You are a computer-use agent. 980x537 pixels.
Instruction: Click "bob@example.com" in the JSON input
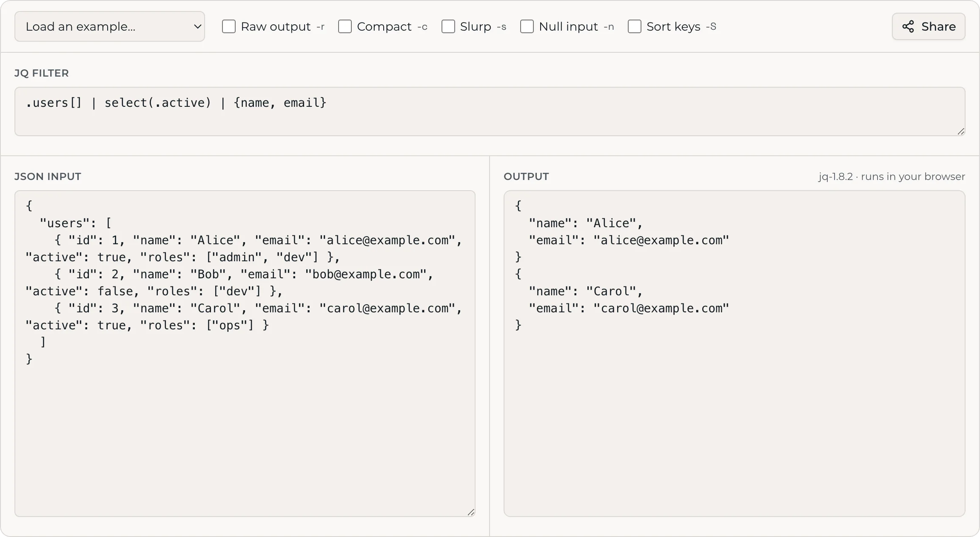click(366, 274)
